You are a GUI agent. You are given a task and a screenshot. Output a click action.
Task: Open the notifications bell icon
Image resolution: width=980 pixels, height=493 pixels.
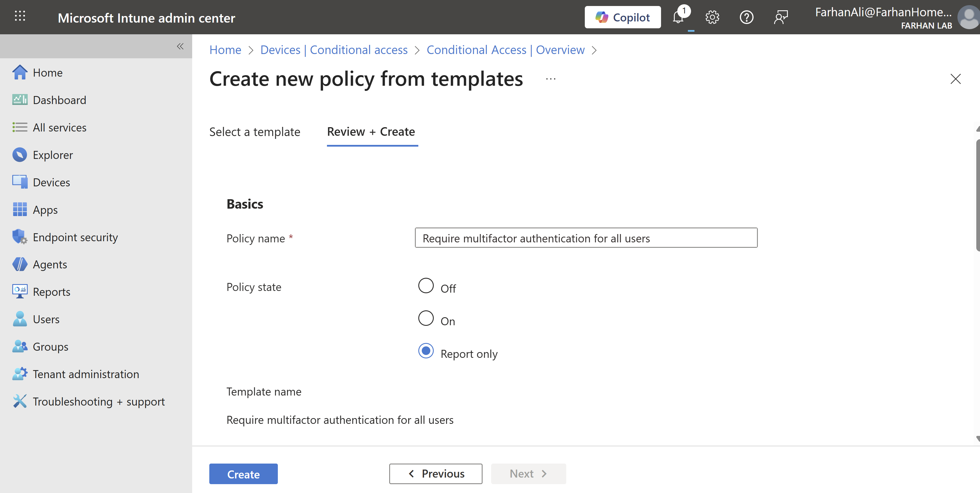point(678,17)
